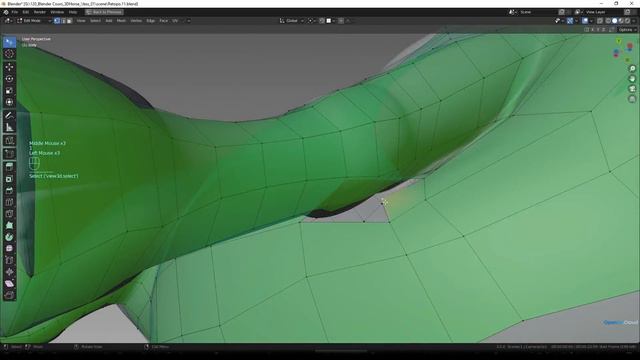Open the Edit Mode dropdown
This screenshot has width=640, height=360.
pos(34,21)
